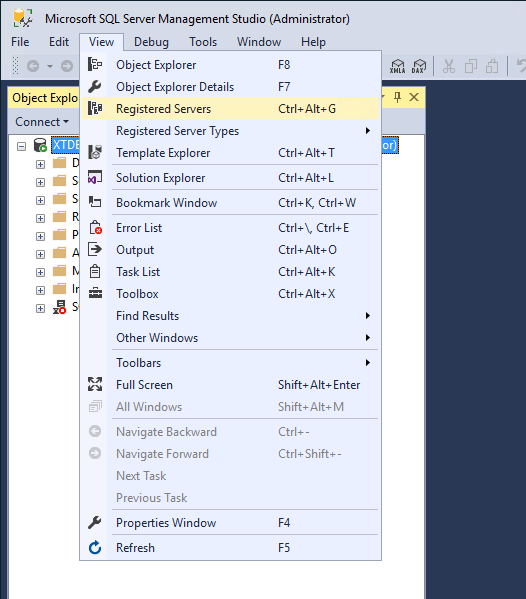Open the Debug menu
The width and height of the screenshot is (526, 599).
click(151, 42)
